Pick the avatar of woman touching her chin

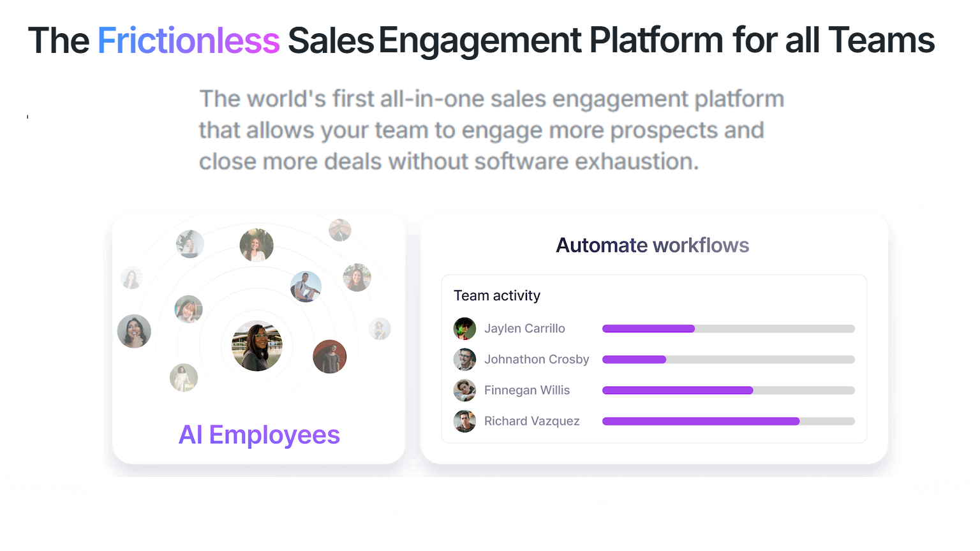point(134,331)
